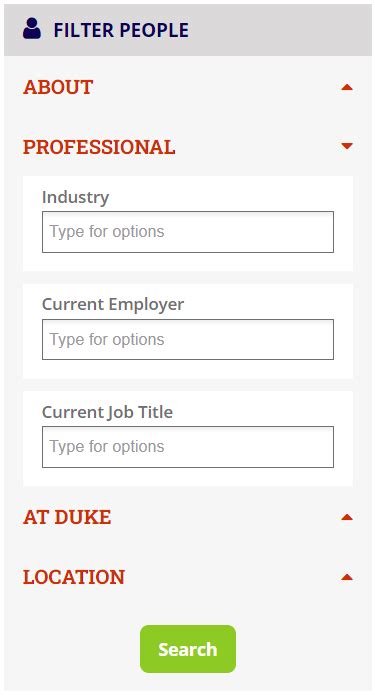This screenshot has height=697, width=375.
Task: Open the AT DUKE filter heading
Action: [x=67, y=517]
